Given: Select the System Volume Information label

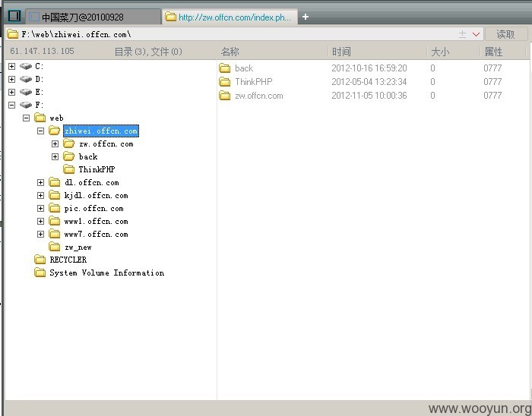Looking at the screenshot, I should pos(107,273).
